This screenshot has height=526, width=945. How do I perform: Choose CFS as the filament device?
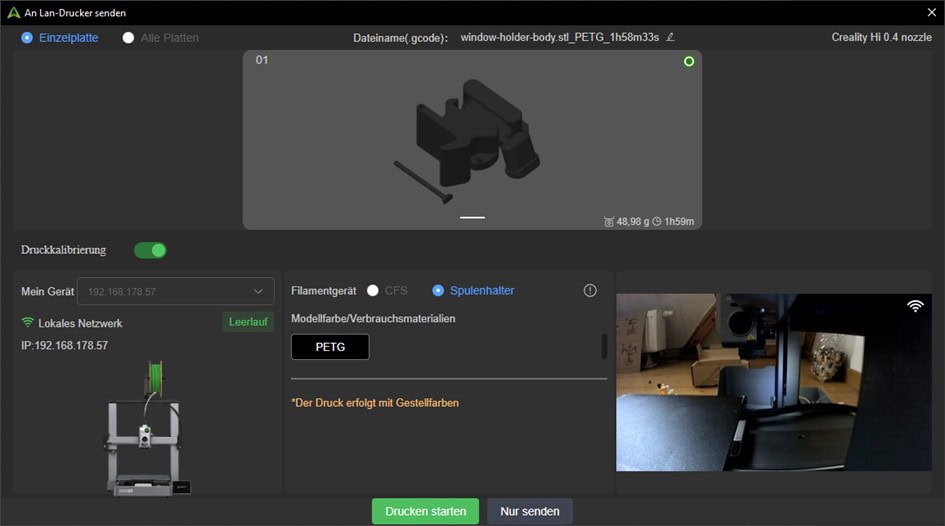click(373, 290)
